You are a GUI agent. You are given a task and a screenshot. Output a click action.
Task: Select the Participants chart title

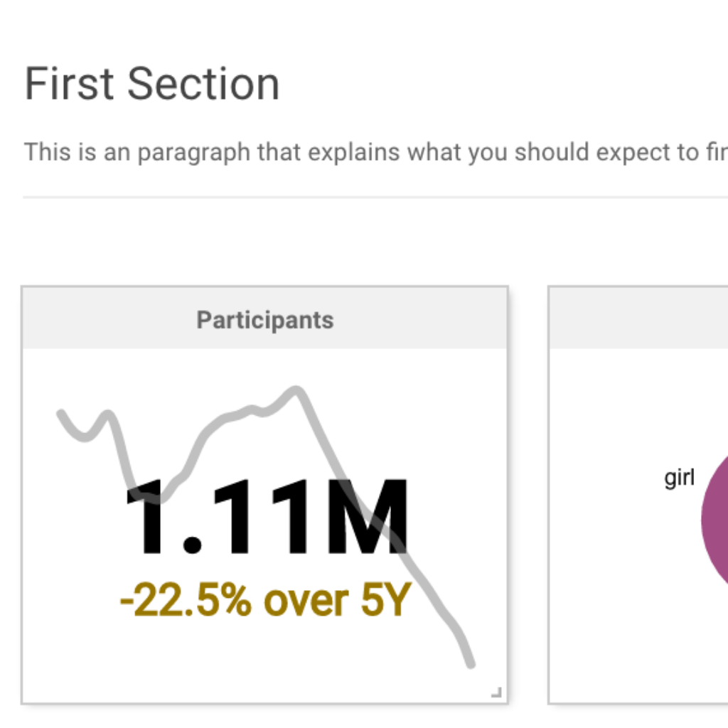coord(264,320)
